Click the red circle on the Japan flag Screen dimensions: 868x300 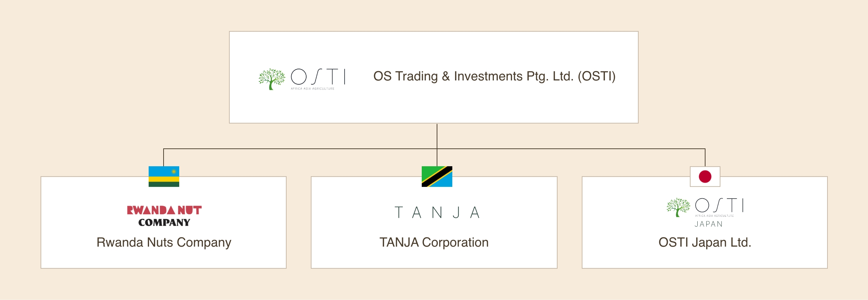705,177
